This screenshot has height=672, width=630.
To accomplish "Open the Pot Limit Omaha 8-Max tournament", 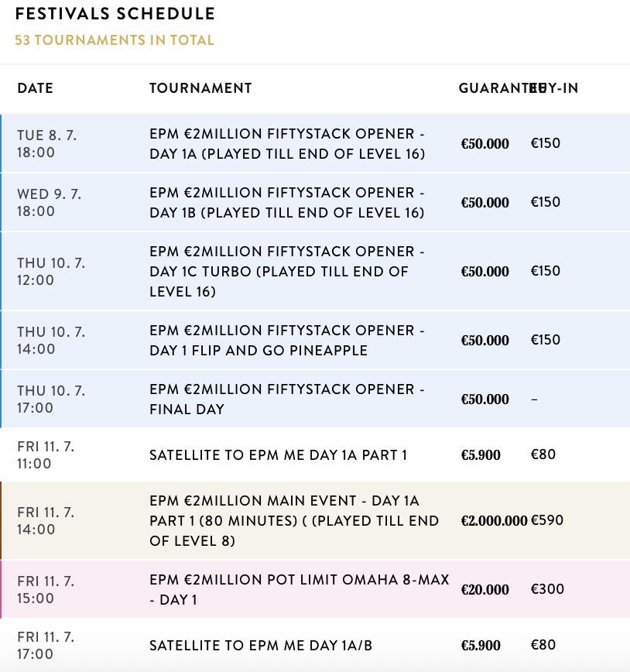I will click(x=299, y=589).
